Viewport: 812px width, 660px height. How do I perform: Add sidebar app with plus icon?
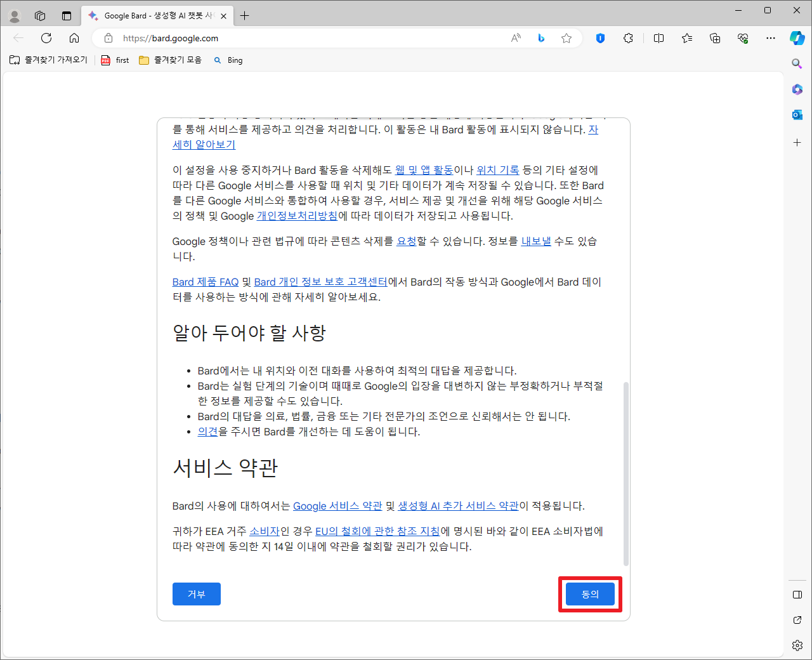[797, 143]
